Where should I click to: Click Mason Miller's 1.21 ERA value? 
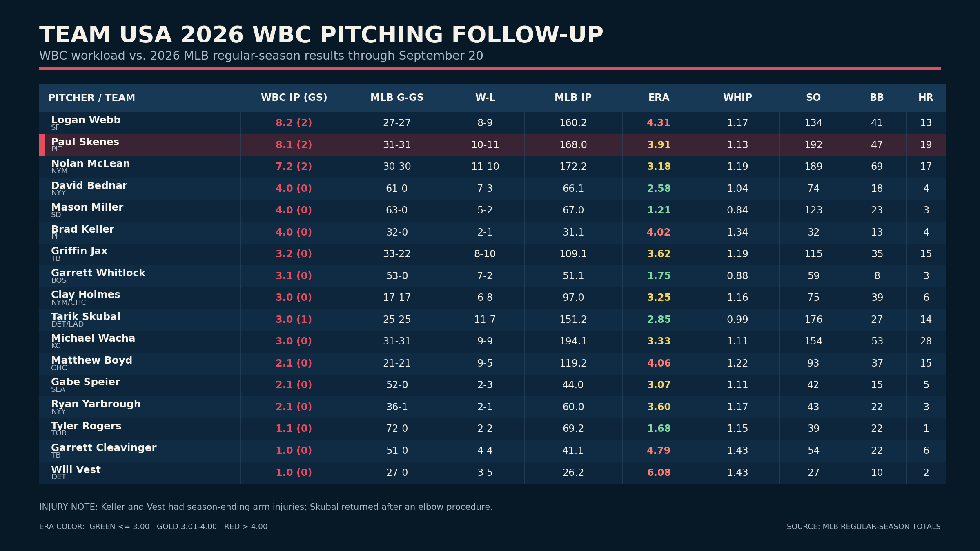pyautogui.click(x=659, y=210)
